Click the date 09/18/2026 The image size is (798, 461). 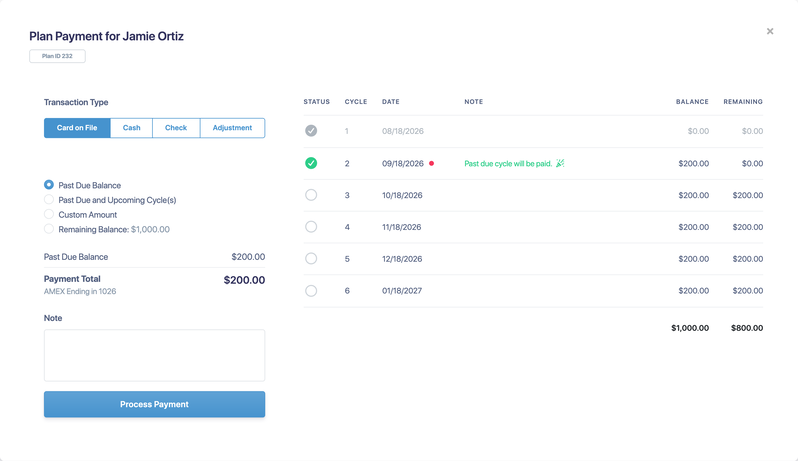pyautogui.click(x=403, y=163)
